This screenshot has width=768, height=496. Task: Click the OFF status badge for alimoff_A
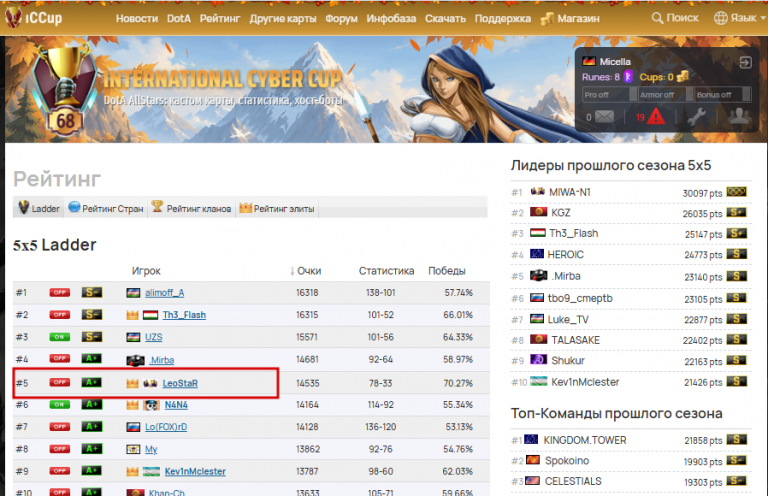(60, 293)
